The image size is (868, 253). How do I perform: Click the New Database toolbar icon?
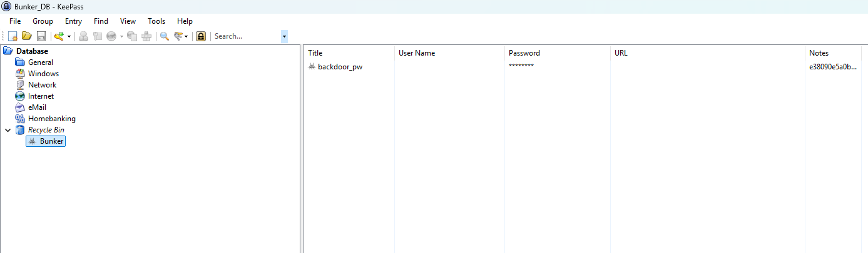pos(13,36)
